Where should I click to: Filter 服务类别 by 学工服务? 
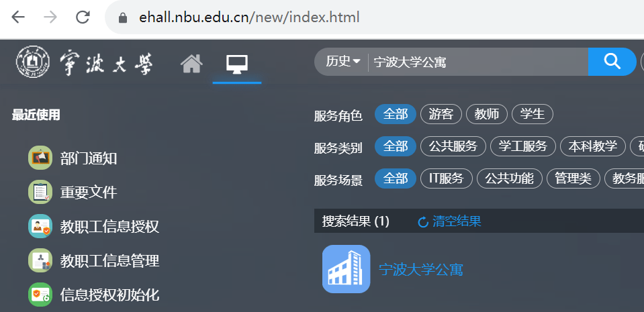click(x=523, y=146)
